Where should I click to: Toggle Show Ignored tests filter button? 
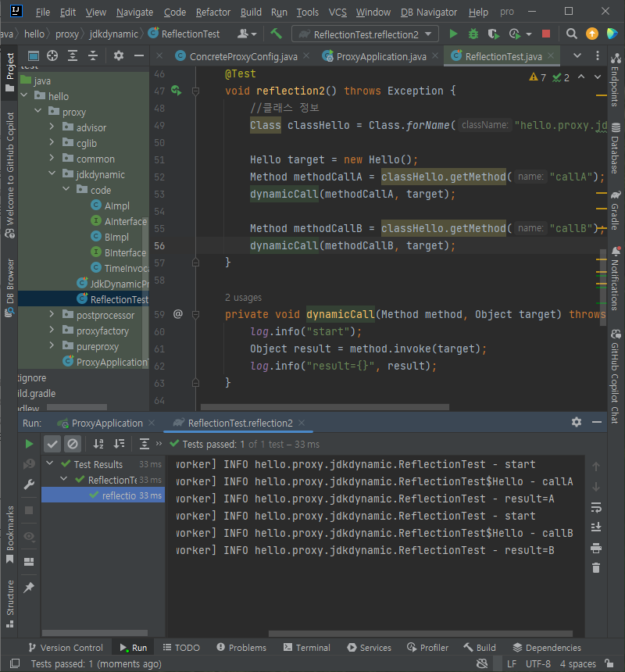pyautogui.click(x=73, y=444)
